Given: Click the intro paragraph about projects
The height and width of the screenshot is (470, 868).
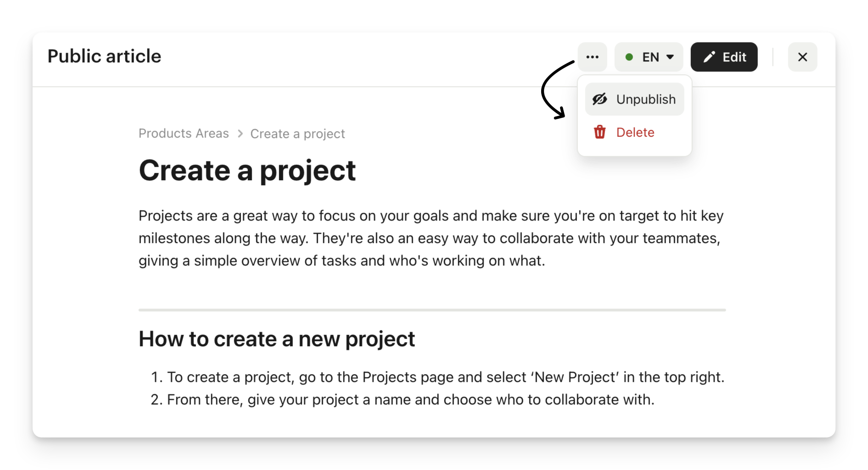Looking at the screenshot, I should coord(431,238).
